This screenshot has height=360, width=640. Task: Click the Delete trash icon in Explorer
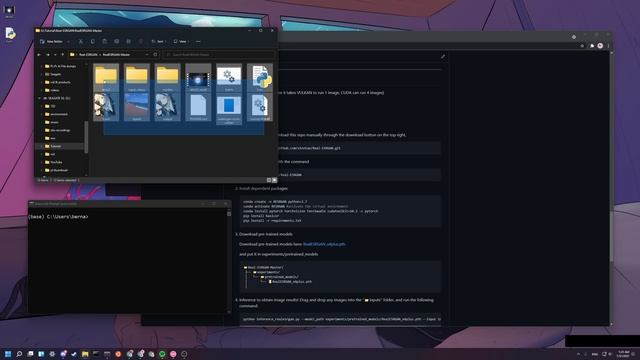click(x=141, y=42)
